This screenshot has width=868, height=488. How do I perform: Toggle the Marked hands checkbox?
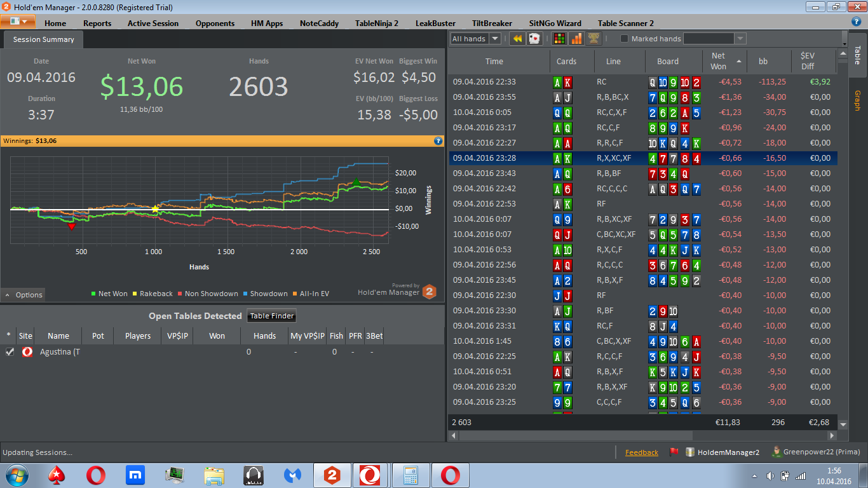point(624,39)
